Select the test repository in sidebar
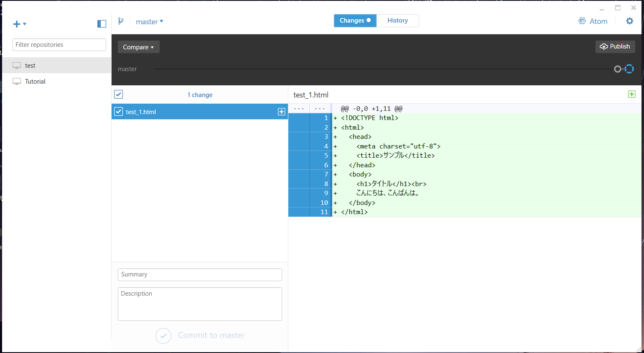 pyautogui.click(x=57, y=65)
